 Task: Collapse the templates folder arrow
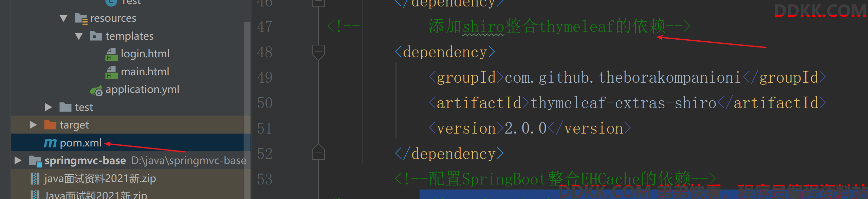point(79,36)
